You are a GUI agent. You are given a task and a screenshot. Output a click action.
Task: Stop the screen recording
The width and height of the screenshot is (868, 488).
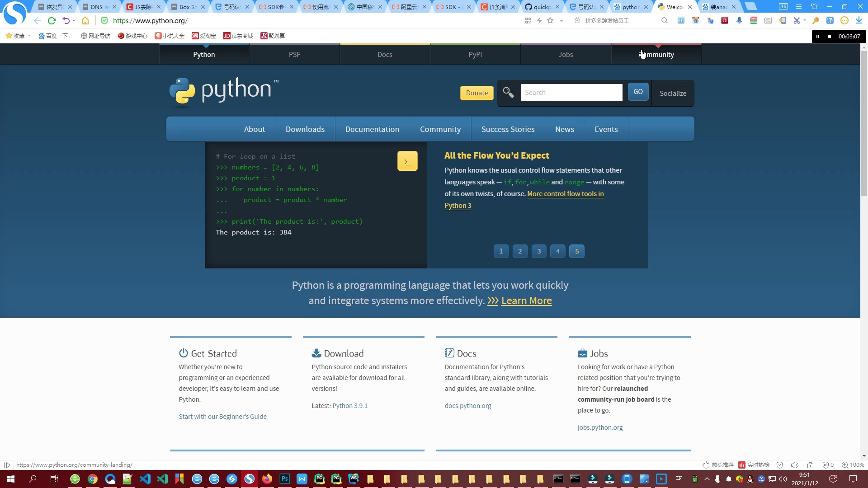coord(829,37)
